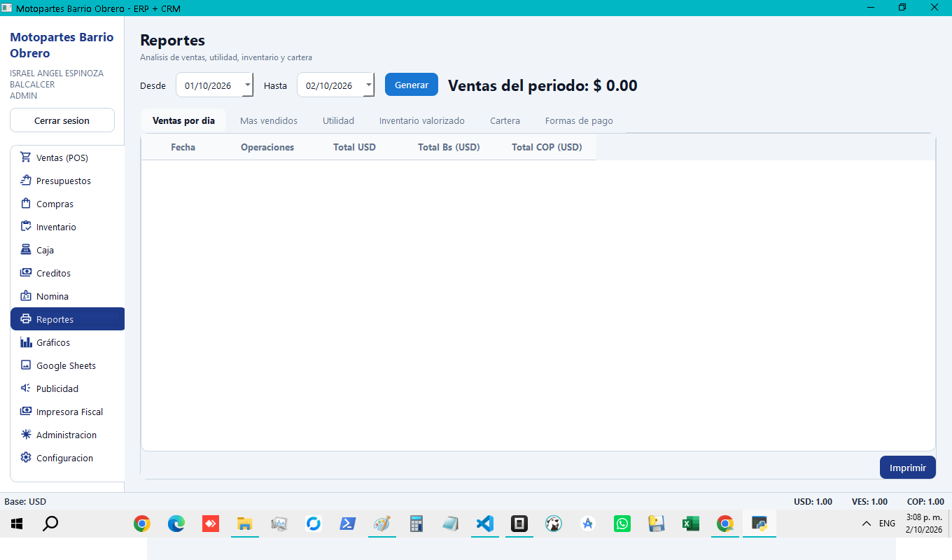Open Inventario via its sidebar icon
The width and height of the screenshot is (952, 560).
26,227
